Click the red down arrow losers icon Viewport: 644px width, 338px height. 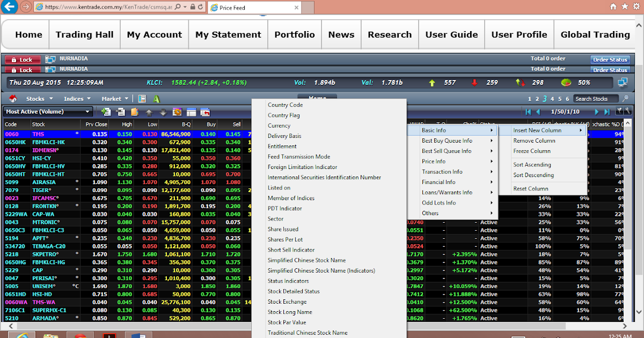click(474, 83)
